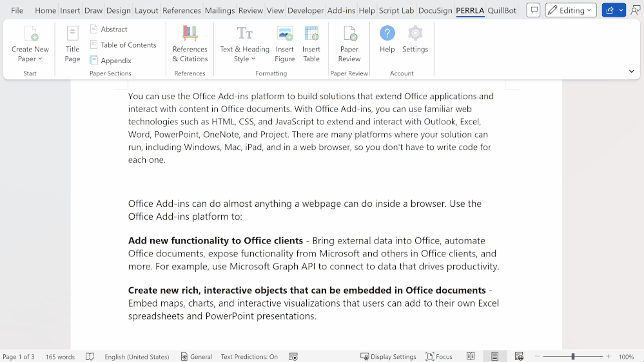Click the proofing book icon
The width and height of the screenshot is (644, 362).
[90, 357]
